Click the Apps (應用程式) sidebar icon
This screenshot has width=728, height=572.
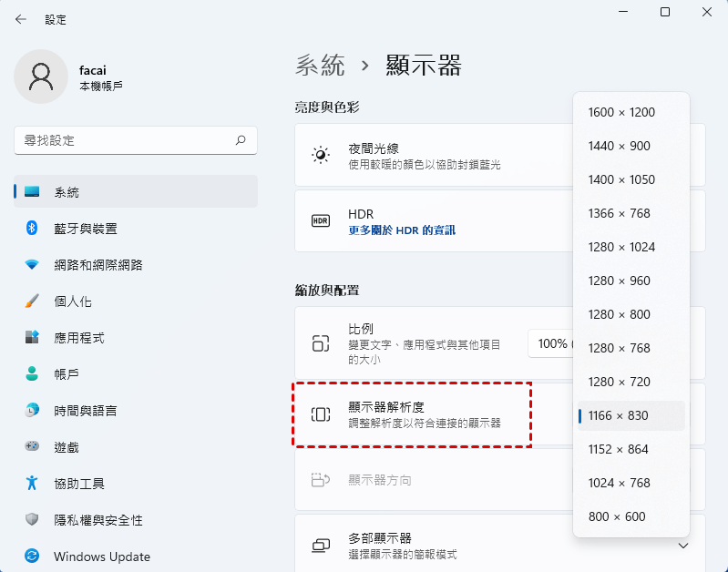pyautogui.click(x=32, y=338)
